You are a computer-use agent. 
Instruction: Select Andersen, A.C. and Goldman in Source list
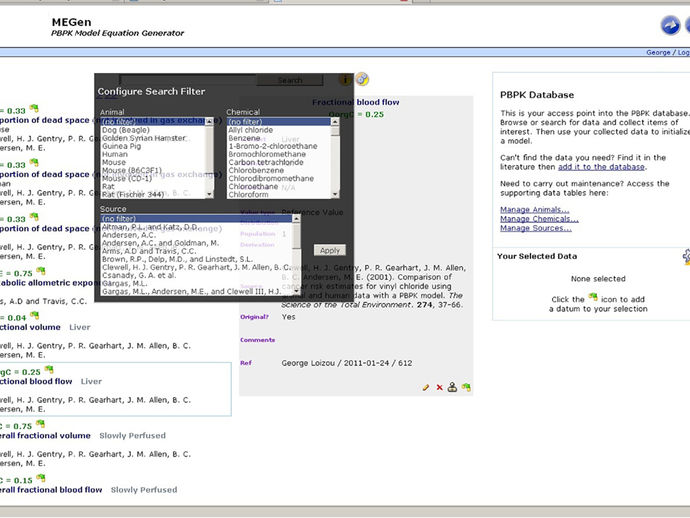click(196, 243)
